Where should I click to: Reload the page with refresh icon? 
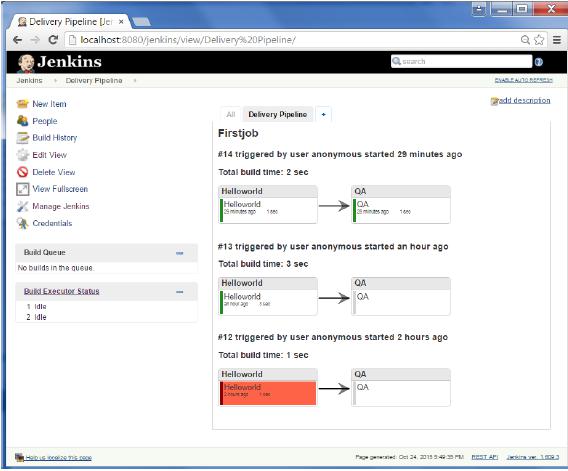[x=54, y=40]
